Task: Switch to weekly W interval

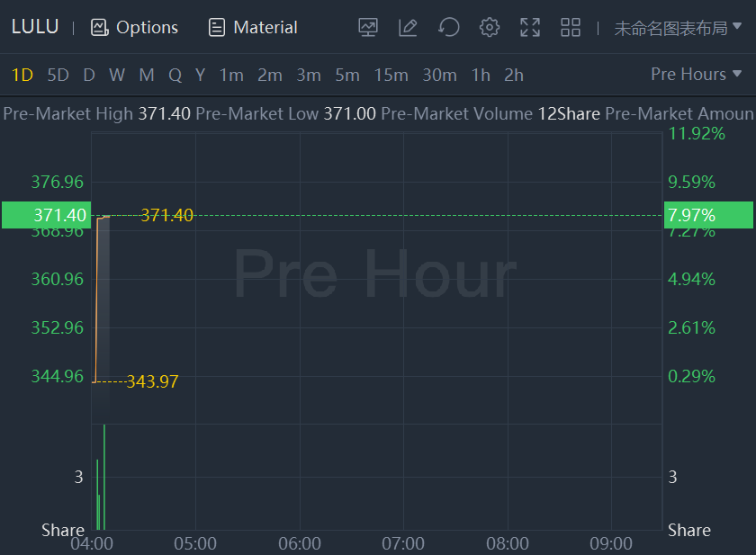Action: tap(117, 75)
